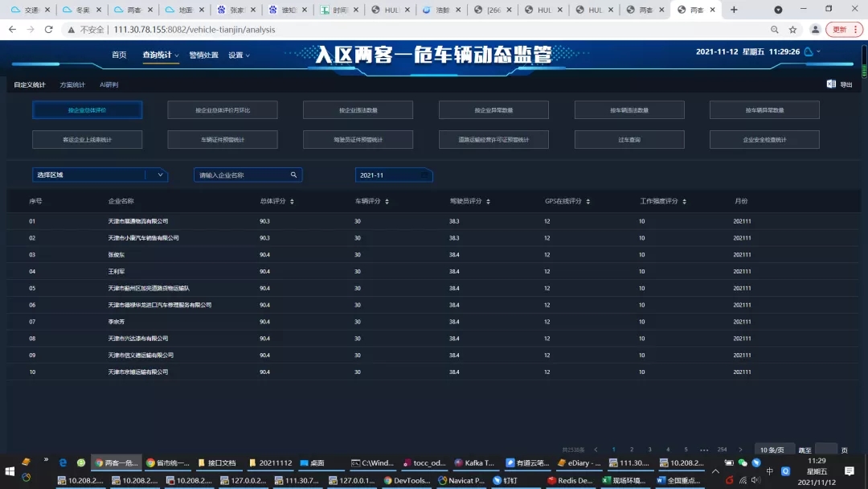Select the 客运企业上线率统计 button
Image resolution: width=868 pixels, height=489 pixels.
(x=88, y=140)
